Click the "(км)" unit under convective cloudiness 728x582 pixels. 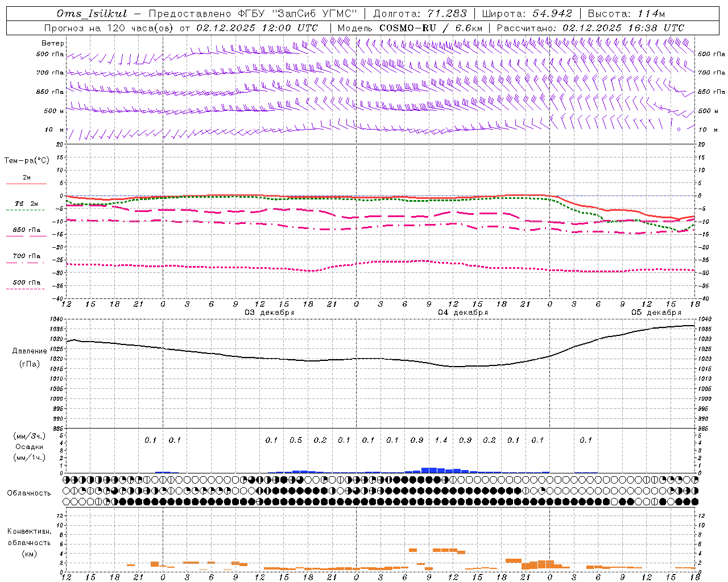(x=29, y=554)
